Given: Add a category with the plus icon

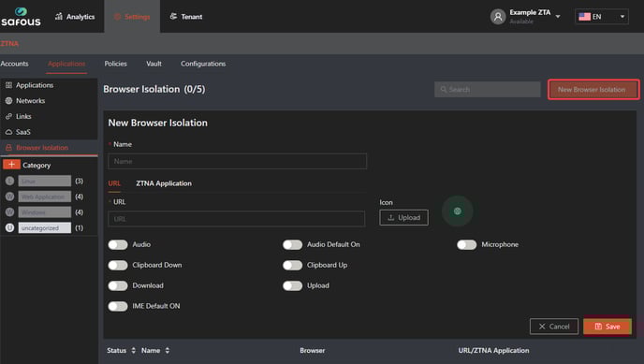Looking at the screenshot, I should pos(11,165).
